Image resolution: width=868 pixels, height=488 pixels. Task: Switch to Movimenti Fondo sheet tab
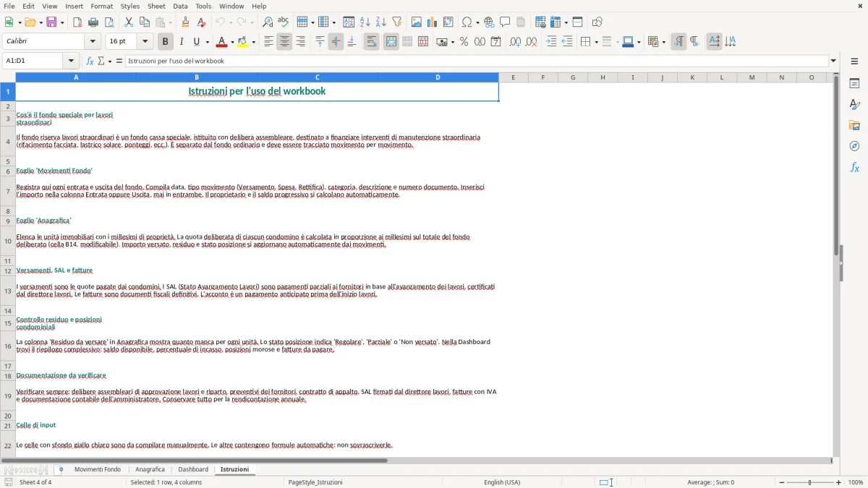(x=98, y=469)
